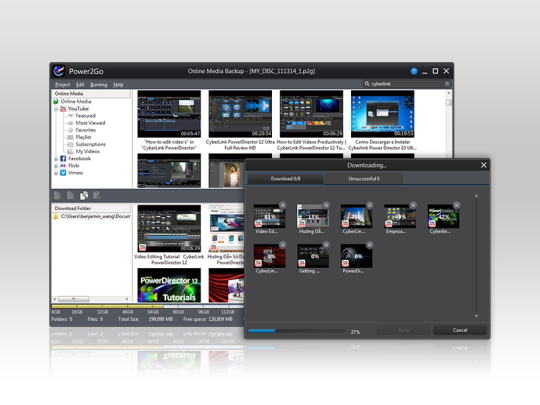The image size is (540, 405).
Task: Click the disc capacity gauge bar
Action: (x=147, y=306)
